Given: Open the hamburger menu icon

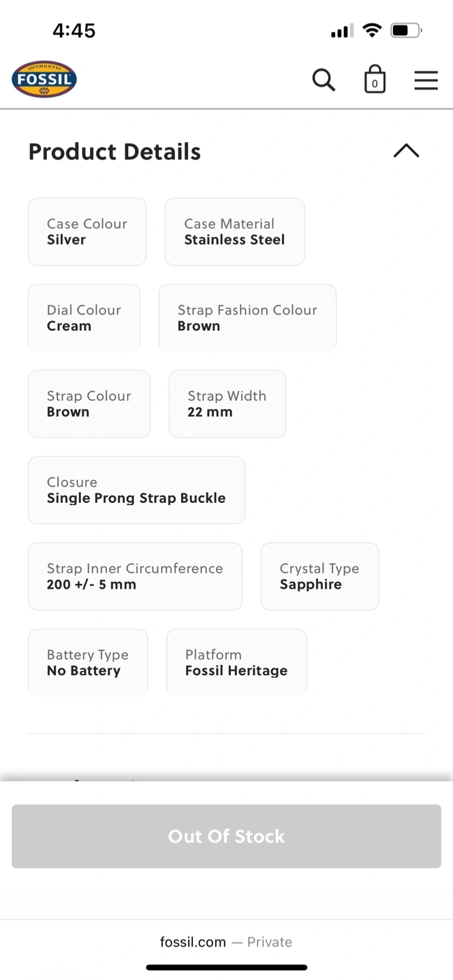Looking at the screenshot, I should pyautogui.click(x=426, y=80).
